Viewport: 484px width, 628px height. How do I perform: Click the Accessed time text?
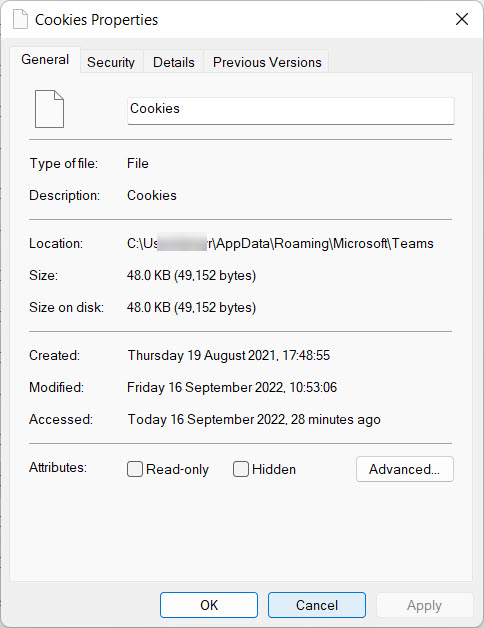[x=254, y=419]
